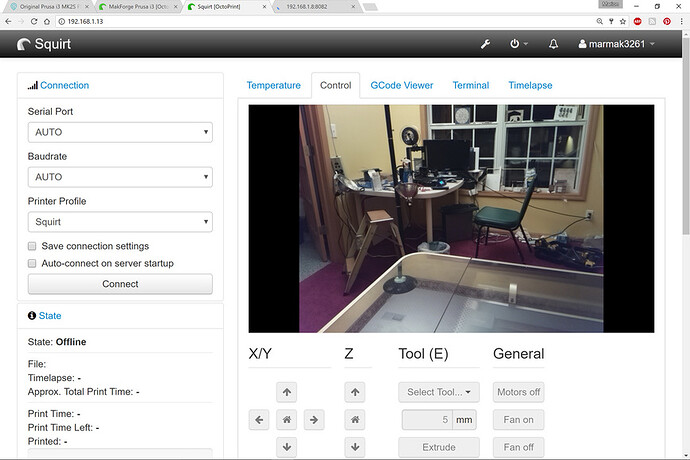This screenshot has height=460, width=690.
Task: Click the webcam stream image
Action: (451, 218)
